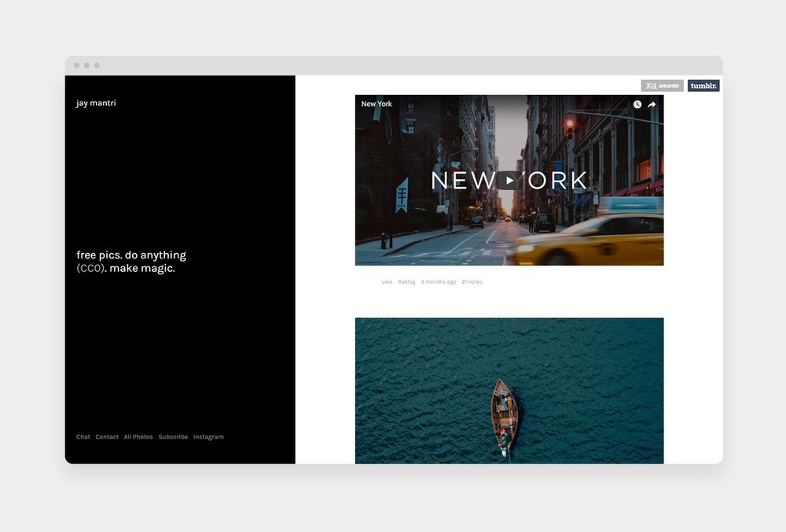The height and width of the screenshot is (532, 786).
Task: Open the Tumblr logo button
Action: click(x=703, y=86)
